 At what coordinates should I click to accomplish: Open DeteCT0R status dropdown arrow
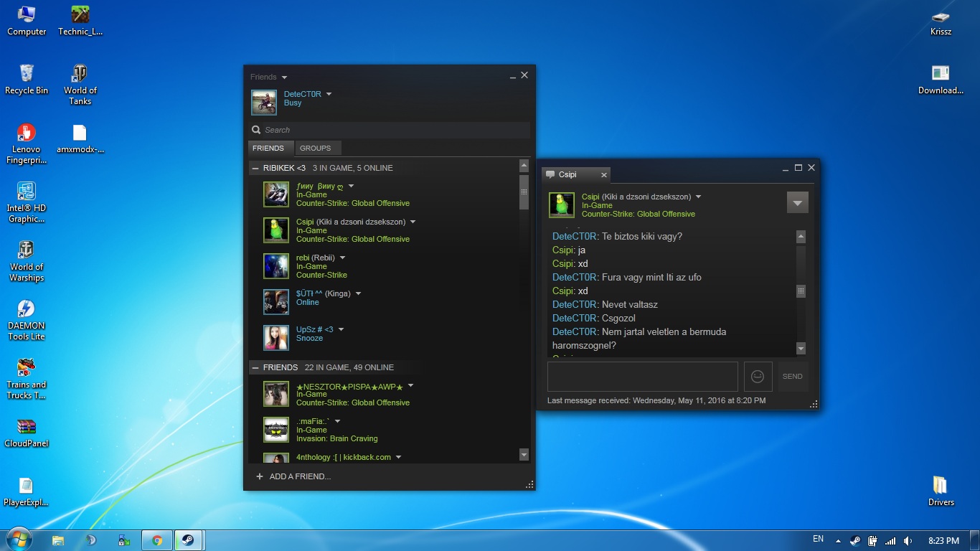click(x=329, y=94)
